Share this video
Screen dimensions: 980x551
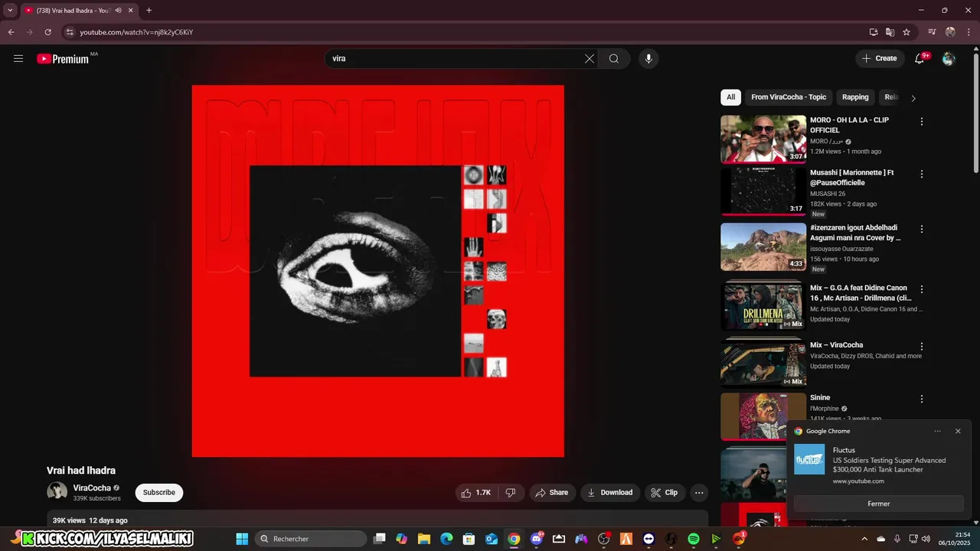coord(551,493)
